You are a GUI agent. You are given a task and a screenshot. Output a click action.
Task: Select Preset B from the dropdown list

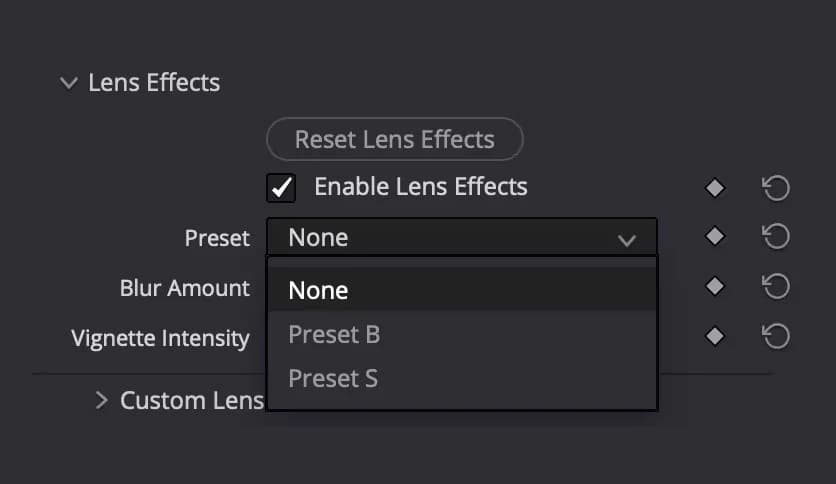coord(334,335)
